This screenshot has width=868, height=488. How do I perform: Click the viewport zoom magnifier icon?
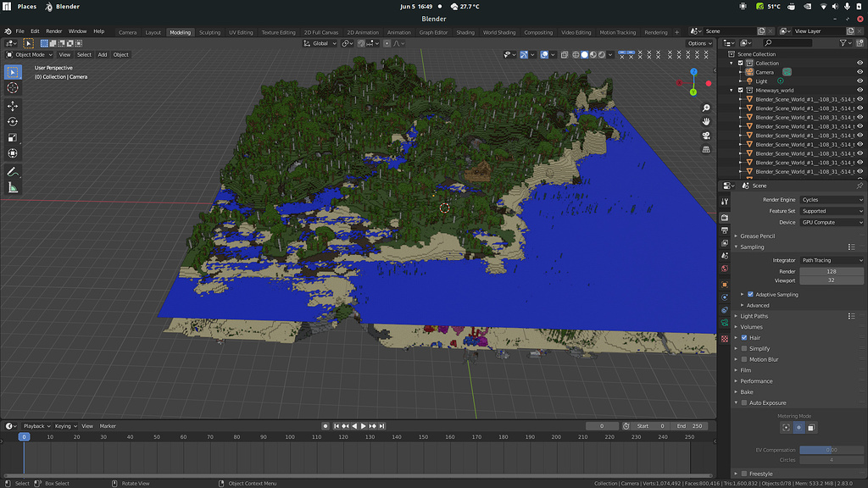click(706, 108)
